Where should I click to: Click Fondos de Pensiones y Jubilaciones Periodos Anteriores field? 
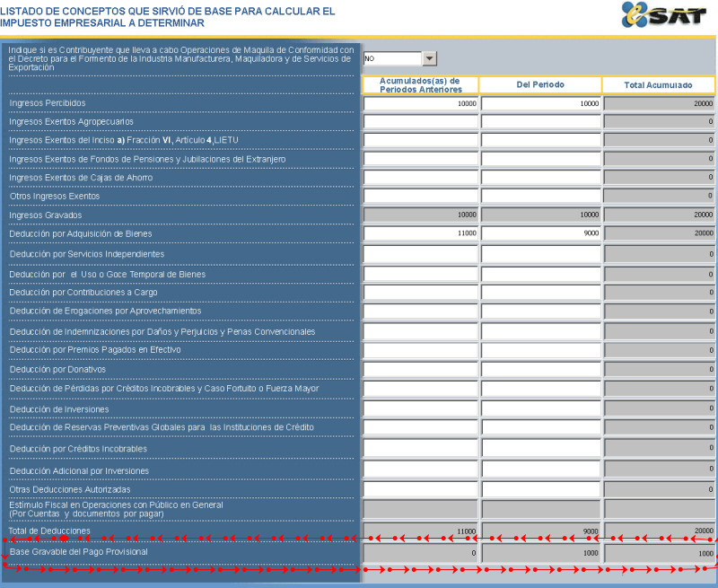click(421, 159)
